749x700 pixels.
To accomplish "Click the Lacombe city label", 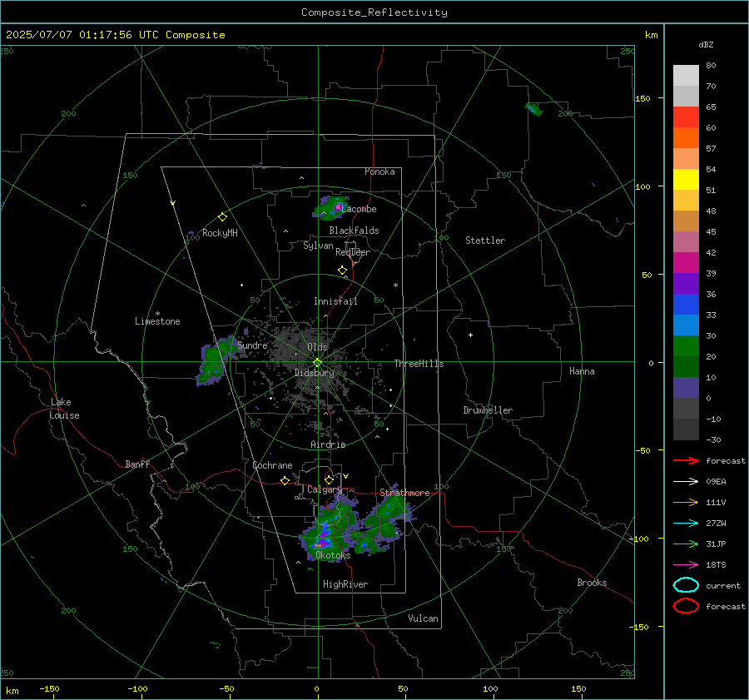I will (359, 209).
